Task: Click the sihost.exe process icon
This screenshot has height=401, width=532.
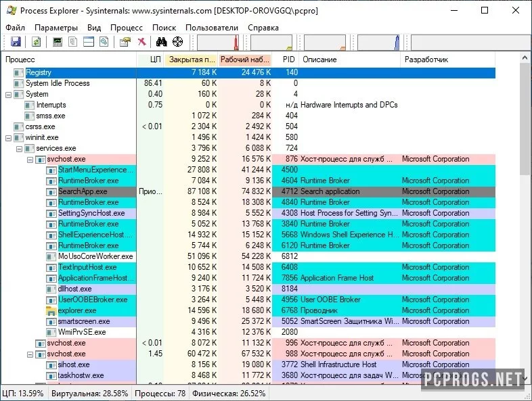Action: tap(51, 364)
